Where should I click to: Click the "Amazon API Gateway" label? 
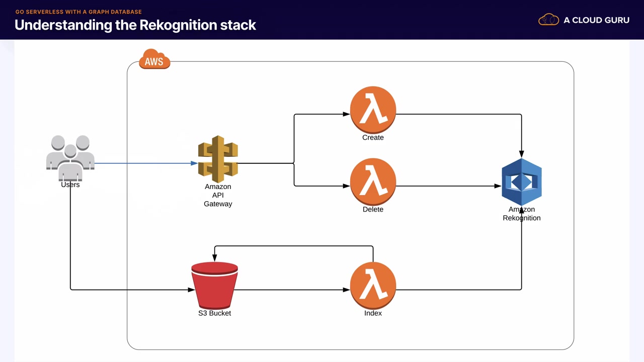(218, 195)
